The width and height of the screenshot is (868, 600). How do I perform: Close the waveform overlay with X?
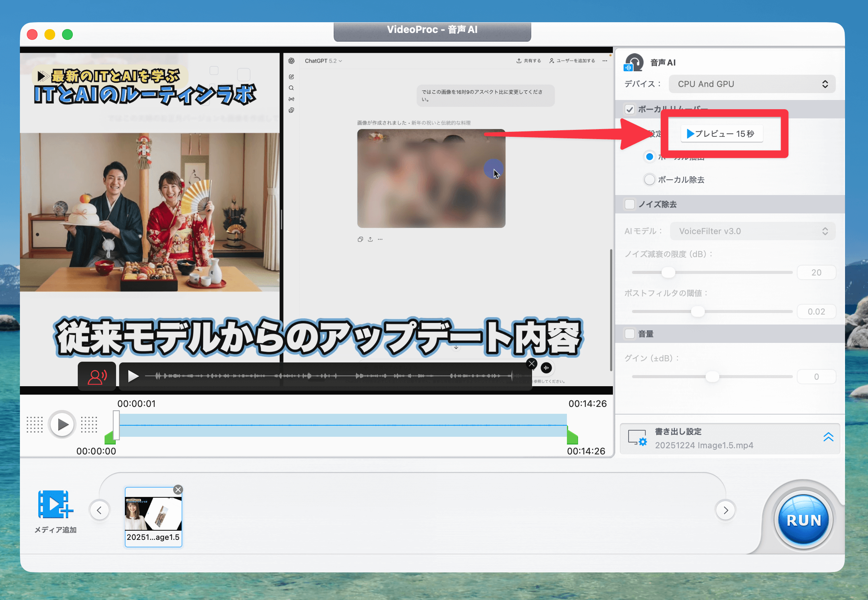click(531, 364)
